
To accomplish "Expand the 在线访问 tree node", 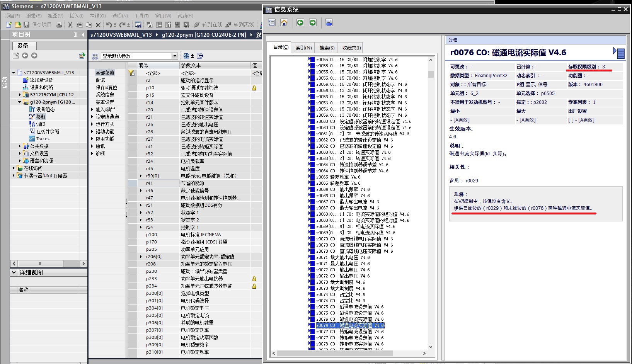I will (x=14, y=168).
